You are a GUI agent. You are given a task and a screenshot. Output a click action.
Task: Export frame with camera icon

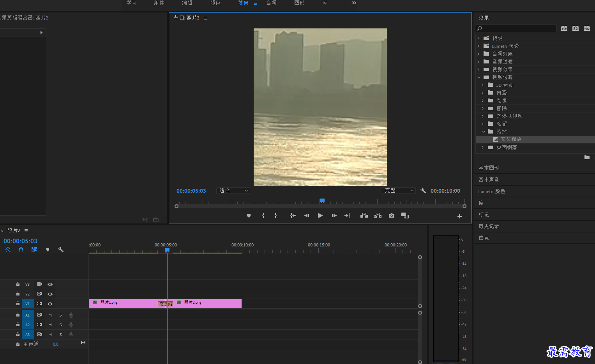click(392, 215)
